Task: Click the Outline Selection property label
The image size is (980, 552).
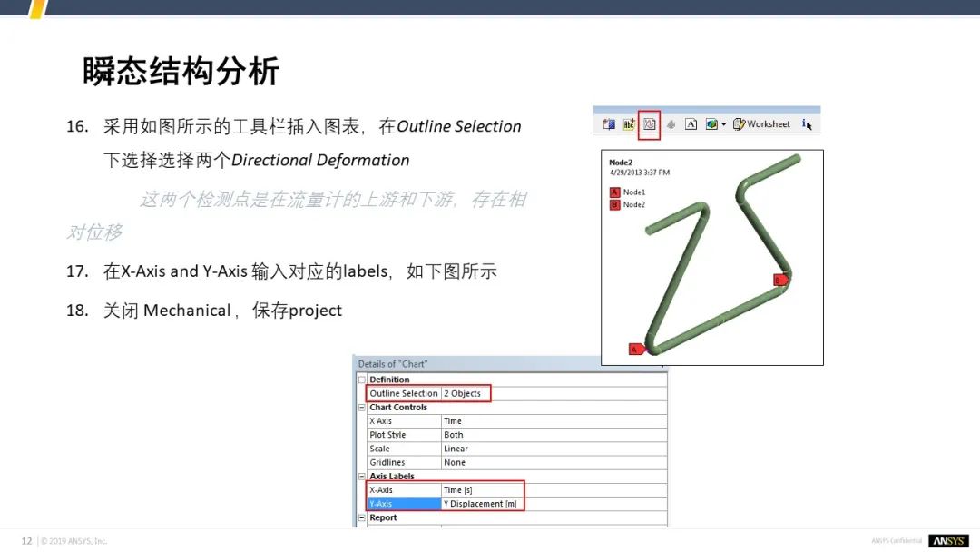Action: 404,393
